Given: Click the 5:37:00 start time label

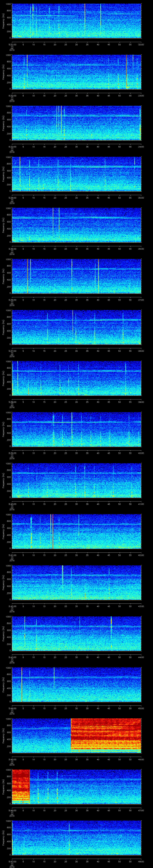Looking at the screenshot, I should click(12, 351).
